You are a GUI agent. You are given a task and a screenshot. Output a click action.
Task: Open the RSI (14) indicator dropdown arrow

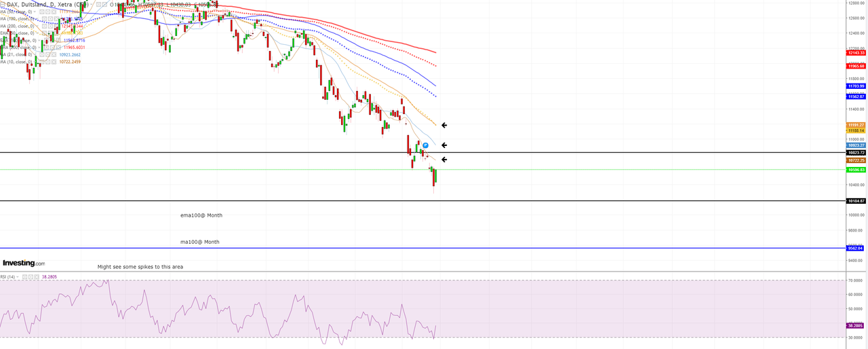pyautogui.click(x=18, y=277)
